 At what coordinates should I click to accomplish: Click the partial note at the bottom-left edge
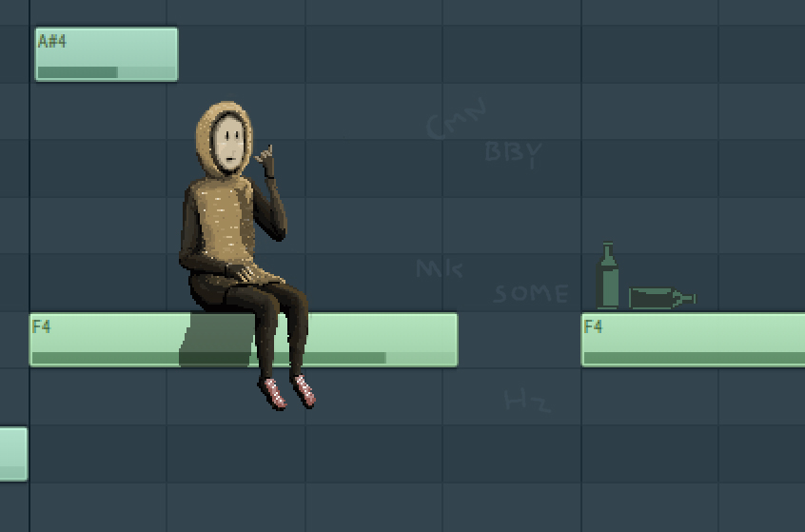[12, 453]
